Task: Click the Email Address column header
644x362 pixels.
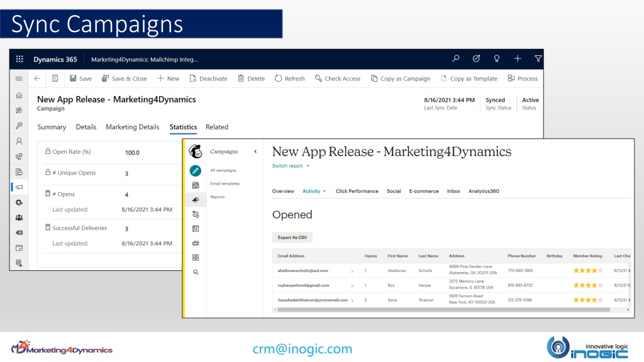Action: (x=291, y=256)
